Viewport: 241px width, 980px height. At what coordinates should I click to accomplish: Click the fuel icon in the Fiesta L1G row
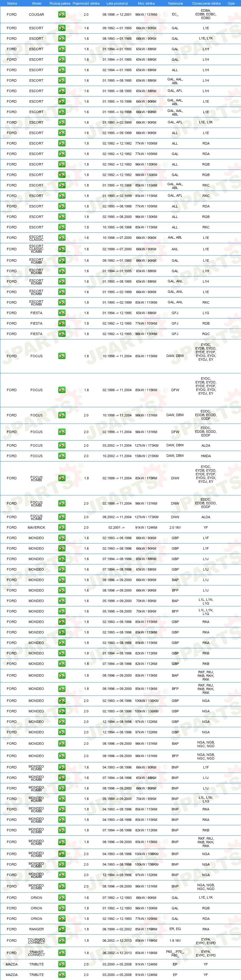[62, 313]
